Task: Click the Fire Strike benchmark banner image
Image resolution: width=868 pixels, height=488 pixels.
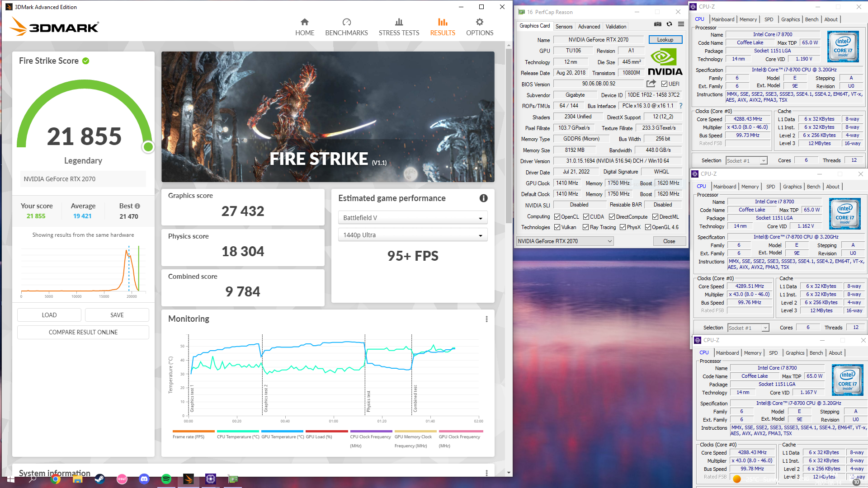Action: (328, 117)
